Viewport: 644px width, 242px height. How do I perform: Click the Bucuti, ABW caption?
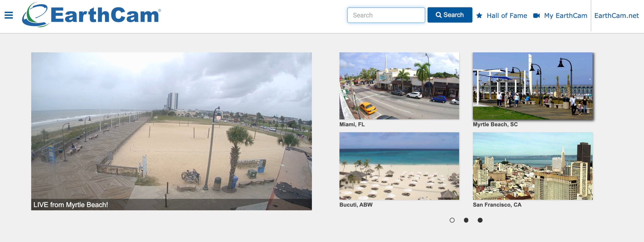coord(356,205)
